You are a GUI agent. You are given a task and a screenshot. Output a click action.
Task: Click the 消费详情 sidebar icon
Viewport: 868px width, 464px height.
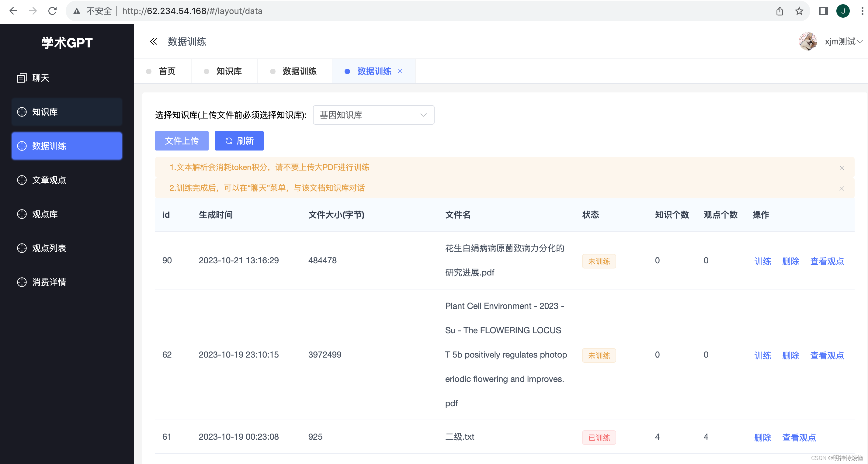tap(22, 282)
